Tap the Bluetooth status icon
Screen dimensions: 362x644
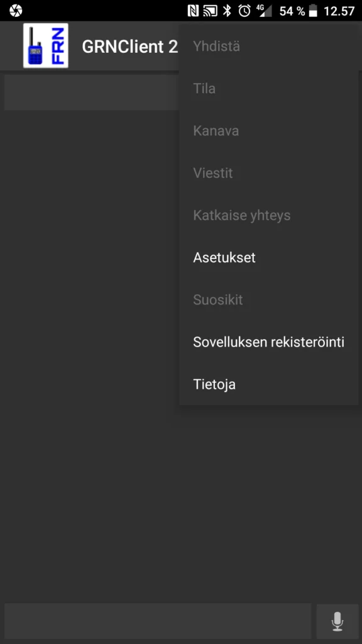[227, 11]
